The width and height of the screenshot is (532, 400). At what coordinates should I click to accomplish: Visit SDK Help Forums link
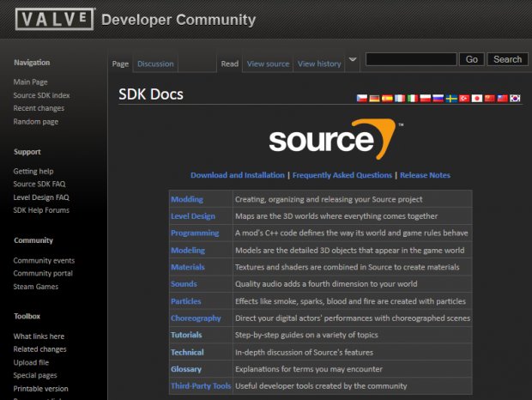tap(41, 210)
